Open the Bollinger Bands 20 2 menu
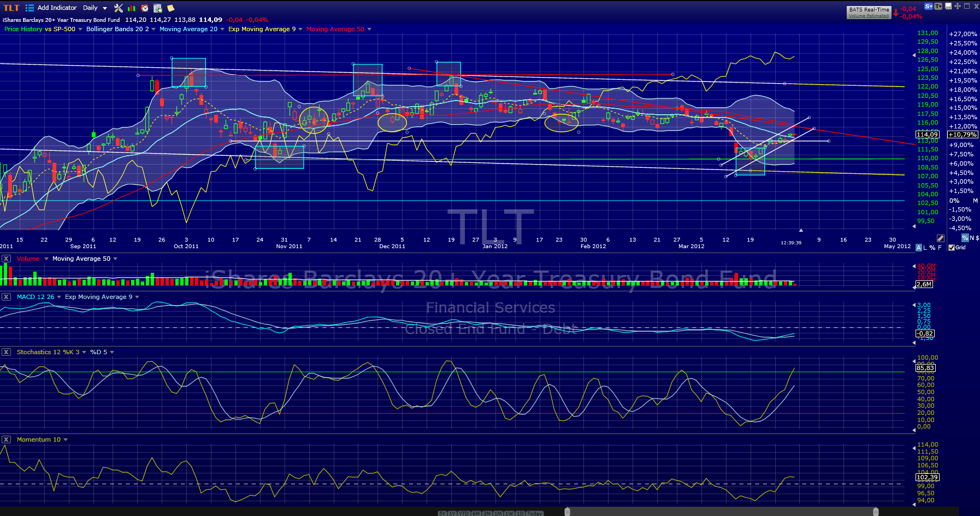Image resolution: width=980 pixels, height=516 pixels. [x=117, y=29]
